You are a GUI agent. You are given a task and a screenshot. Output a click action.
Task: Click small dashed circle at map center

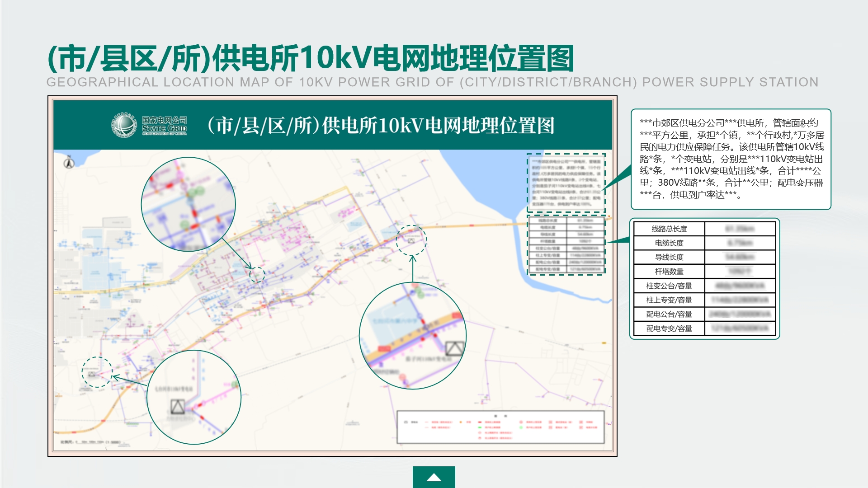tap(257, 274)
